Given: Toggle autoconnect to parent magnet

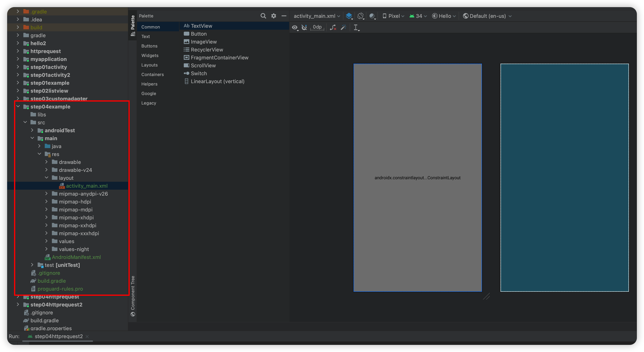Looking at the screenshot, I should pyautogui.click(x=304, y=28).
